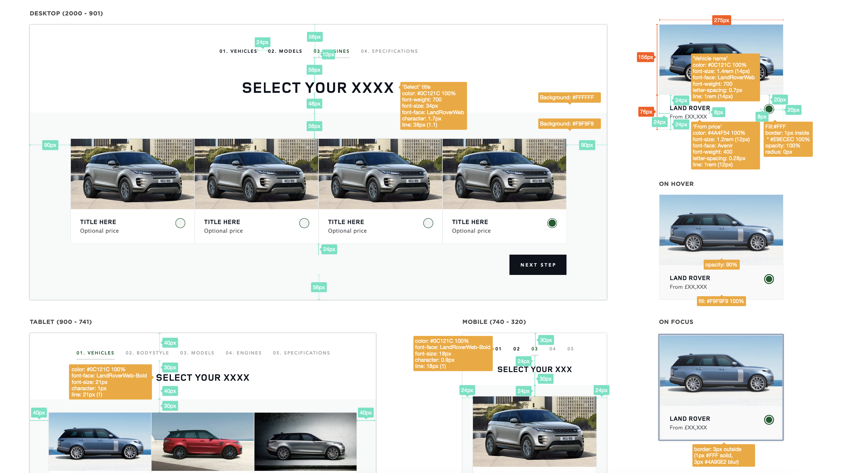Click the first Evoque image in desktop row

click(x=132, y=174)
